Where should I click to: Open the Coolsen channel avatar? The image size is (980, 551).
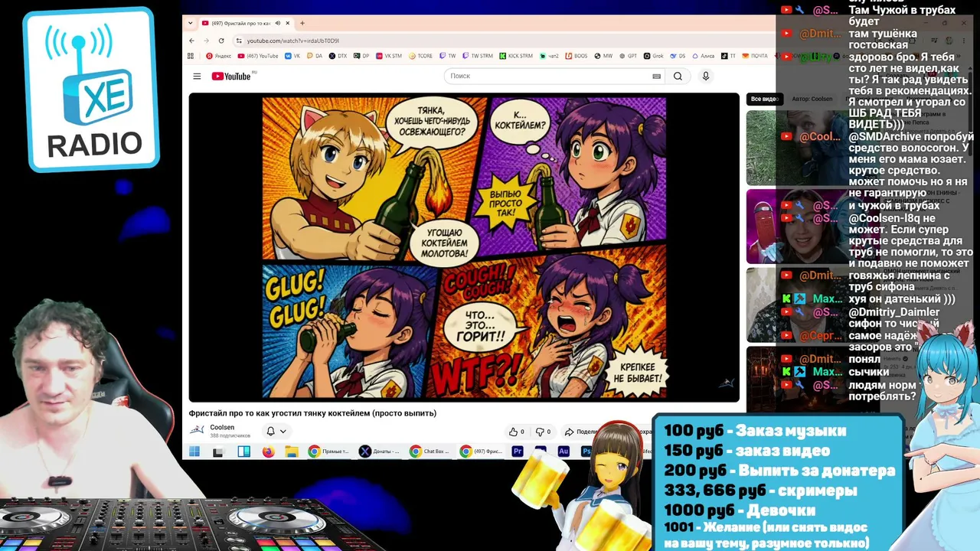[197, 431]
